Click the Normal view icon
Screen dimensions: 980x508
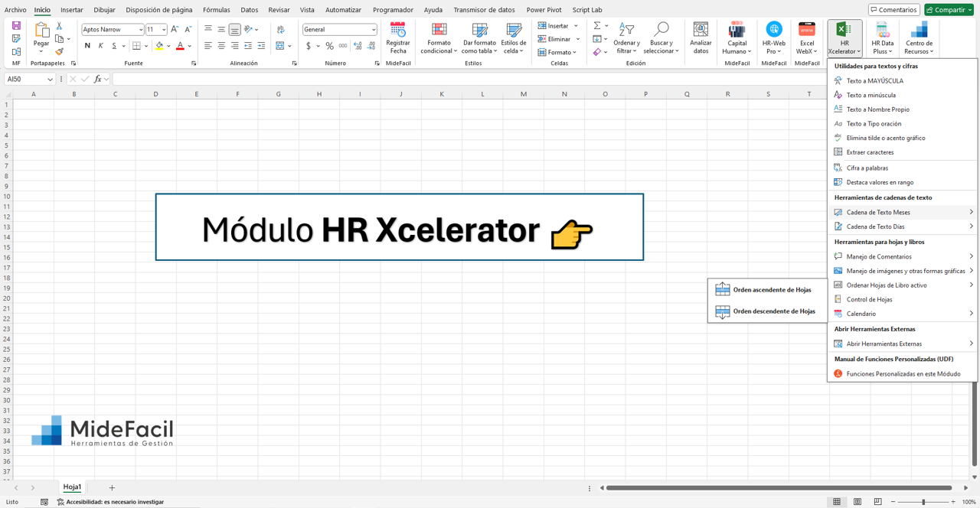coord(837,502)
